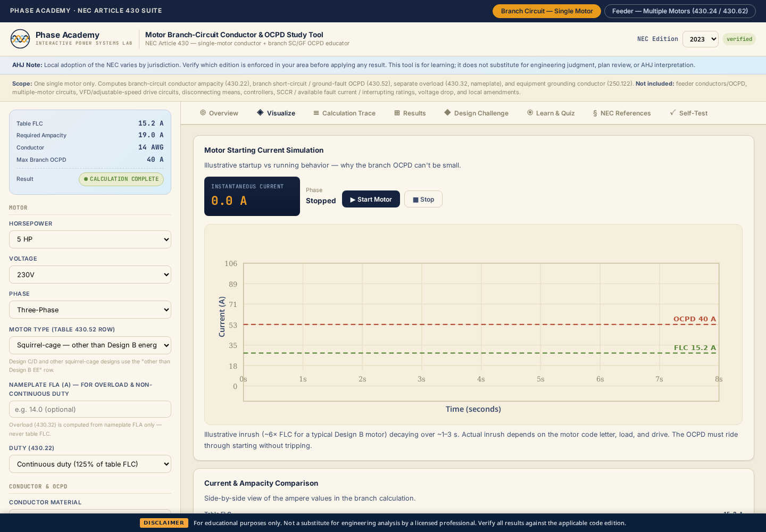Viewport: 766px width, 532px height.
Task: Click the PHASE ACADEMY · NEC ARTICLE 430 SUITE title
Action: click(x=86, y=11)
